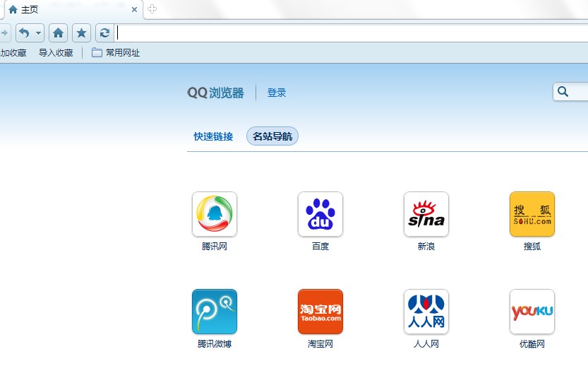Click 导入收藏 in bookmarks bar
This screenshot has height=390, width=588.
click(x=56, y=53)
